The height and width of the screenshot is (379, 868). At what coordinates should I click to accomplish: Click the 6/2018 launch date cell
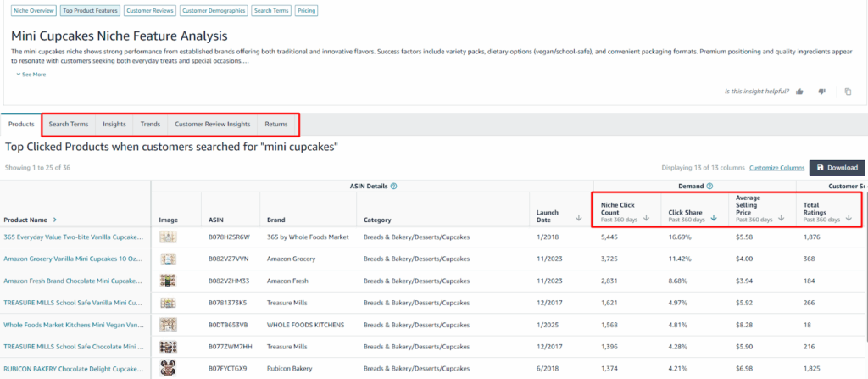click(x=547, y=369)
